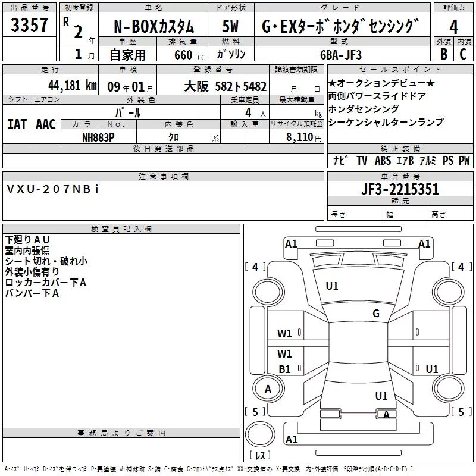This screenshot has width=476, height=476.
Task: Click the inspection date 09年01月
Action: (130, 87)
